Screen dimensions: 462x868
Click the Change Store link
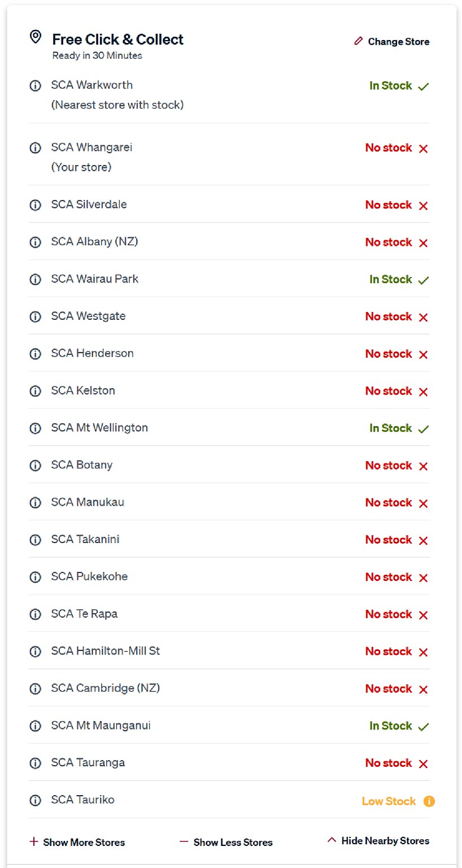[x=398, y=42]
